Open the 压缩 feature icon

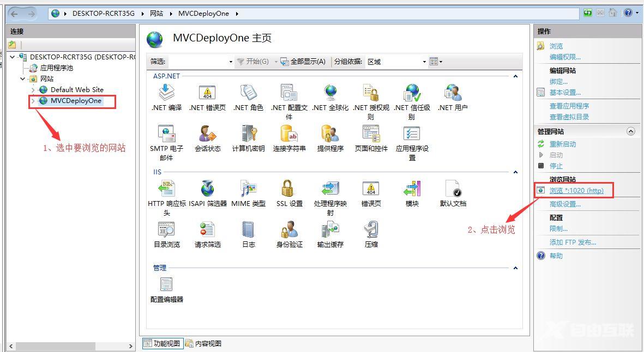pyautogui.click(x=371, y=230)
